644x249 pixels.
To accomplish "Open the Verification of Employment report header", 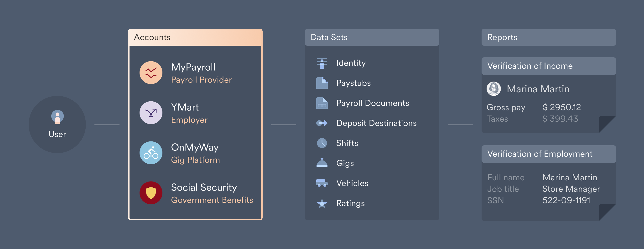I will pyautogui.click(x=549, y=154).
